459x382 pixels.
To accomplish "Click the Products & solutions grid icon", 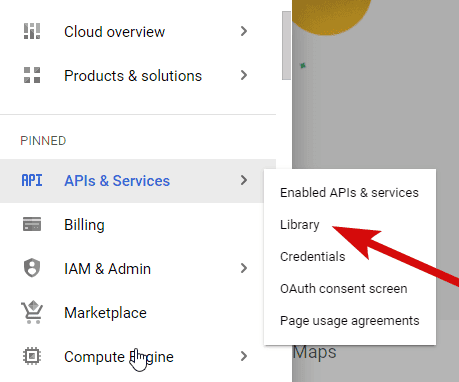I will tap(32, 75).
